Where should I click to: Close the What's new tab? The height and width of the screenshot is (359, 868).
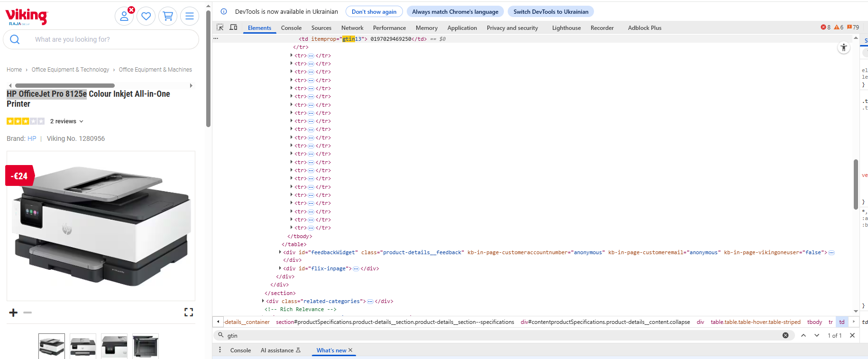[x=350, y=350]
